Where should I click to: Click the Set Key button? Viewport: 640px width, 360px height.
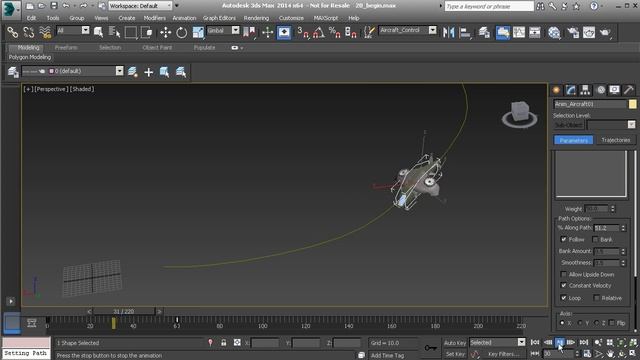(x=455, y=354)
